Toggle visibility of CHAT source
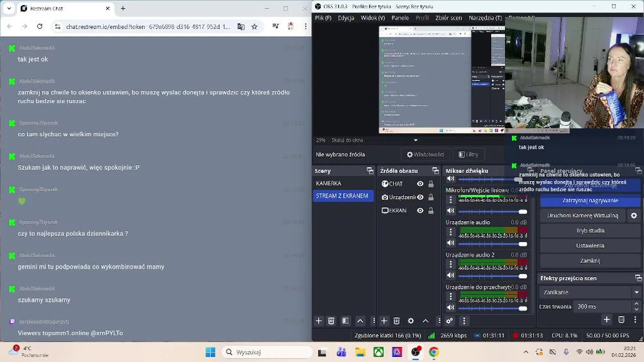Image resolution: width=644 pixels, height=362 pixels. pos(420,184)
